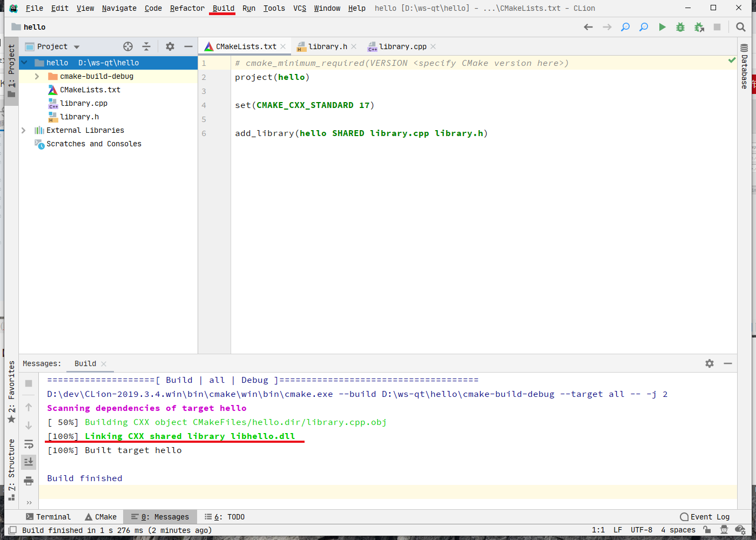The image size is (756, 540).
Task: Select Scratches and Consoles node
Action: click(x=94, y=144)
